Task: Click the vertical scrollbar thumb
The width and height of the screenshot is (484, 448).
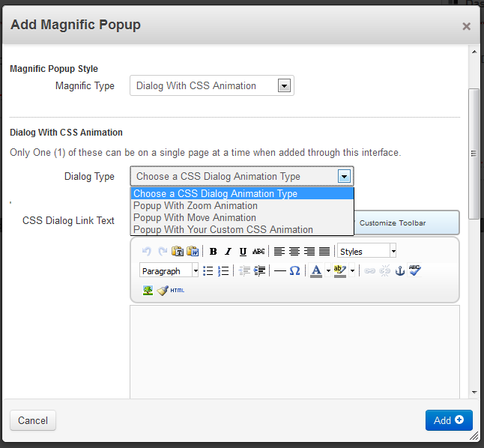Action: pyautogui.click(x=474, y=154)
